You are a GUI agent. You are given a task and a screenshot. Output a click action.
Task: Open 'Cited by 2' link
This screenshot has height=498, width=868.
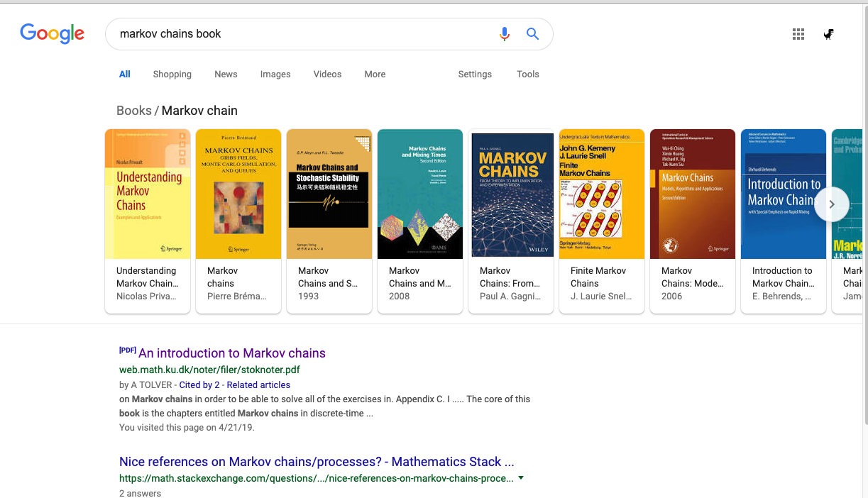pyautogui.click(x=199, y=384)
